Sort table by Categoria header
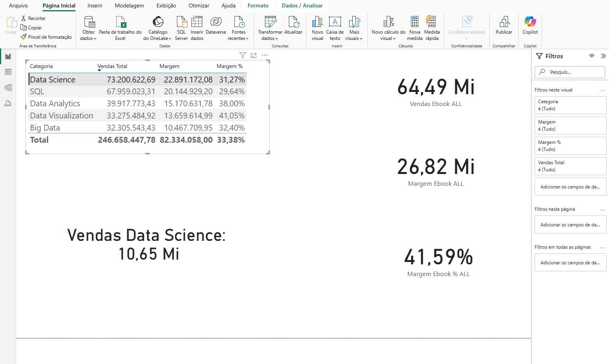Image resolution: width=609 pixels, height=364 pixels. pyautogui.click(x=41, y=66)
